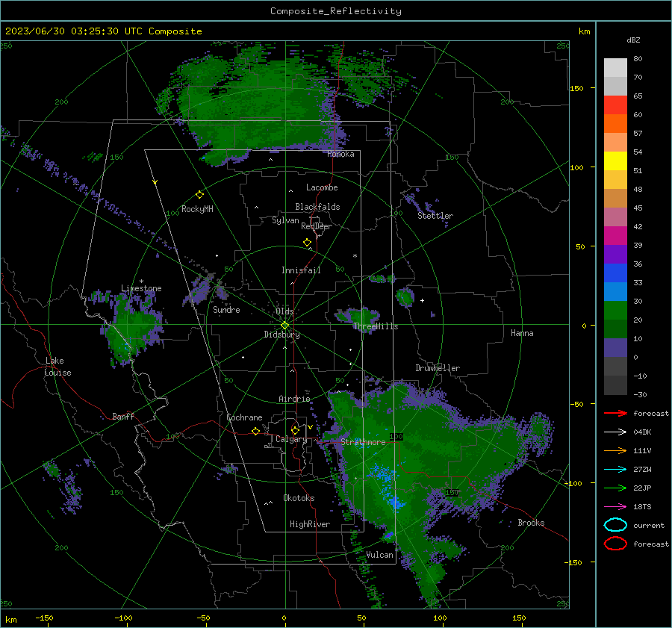This screenshot has height=628, width=672.
Task: Click the radar center marker near Didsbury
Action: click(284, 326)
